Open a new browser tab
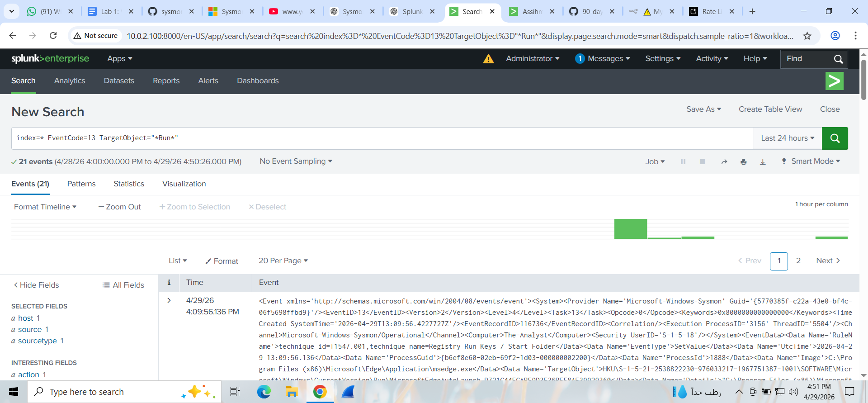This screenshot has height=403, width=868. 752,11
